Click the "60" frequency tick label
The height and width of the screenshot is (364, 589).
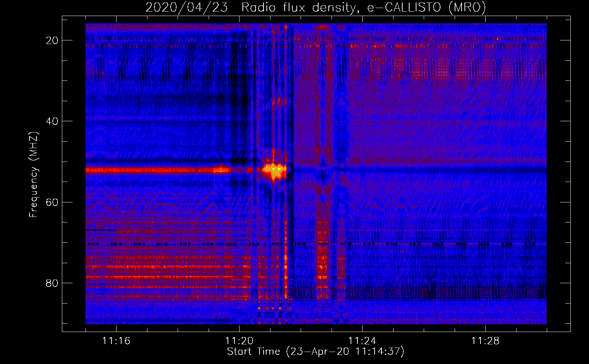click(52, 202)
